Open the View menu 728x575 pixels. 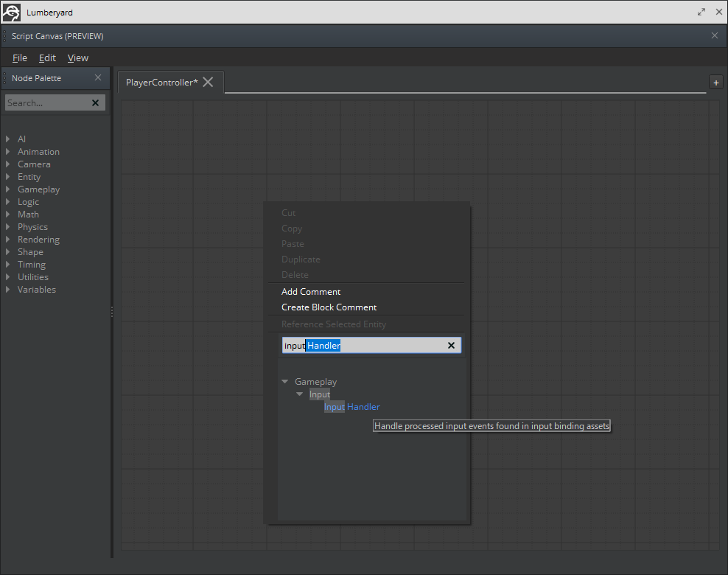click(x=77, y=58)
